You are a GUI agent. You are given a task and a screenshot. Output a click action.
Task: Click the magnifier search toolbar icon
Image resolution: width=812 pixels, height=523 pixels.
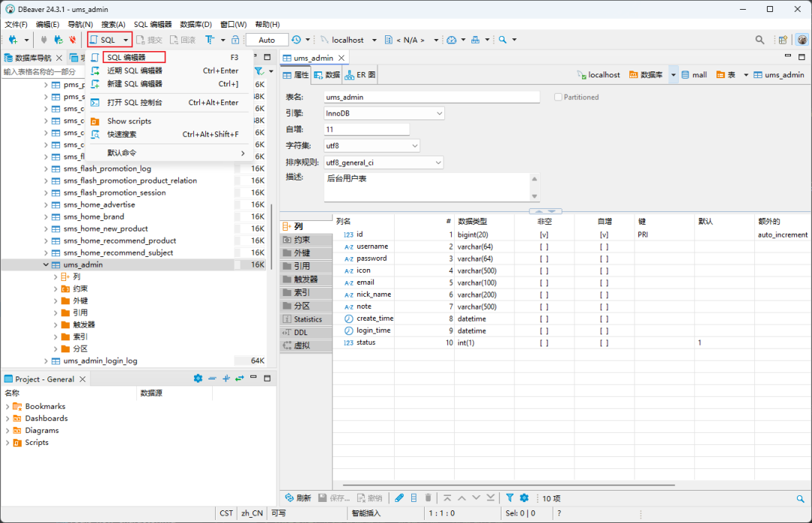tap(502, 40)
